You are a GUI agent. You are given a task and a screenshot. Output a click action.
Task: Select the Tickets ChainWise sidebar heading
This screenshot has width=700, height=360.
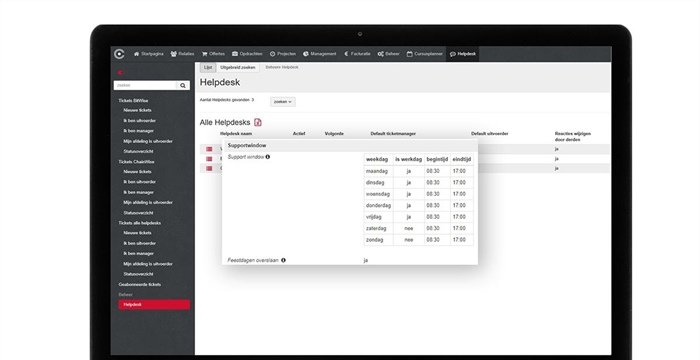[x=136, y=162]
